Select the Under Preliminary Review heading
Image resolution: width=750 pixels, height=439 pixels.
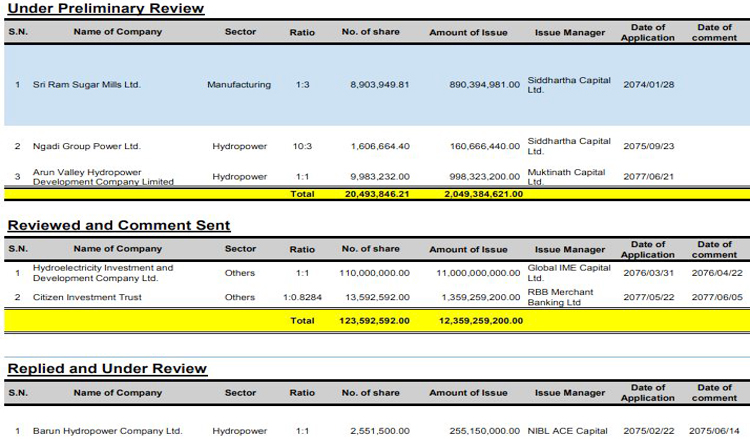106,9
